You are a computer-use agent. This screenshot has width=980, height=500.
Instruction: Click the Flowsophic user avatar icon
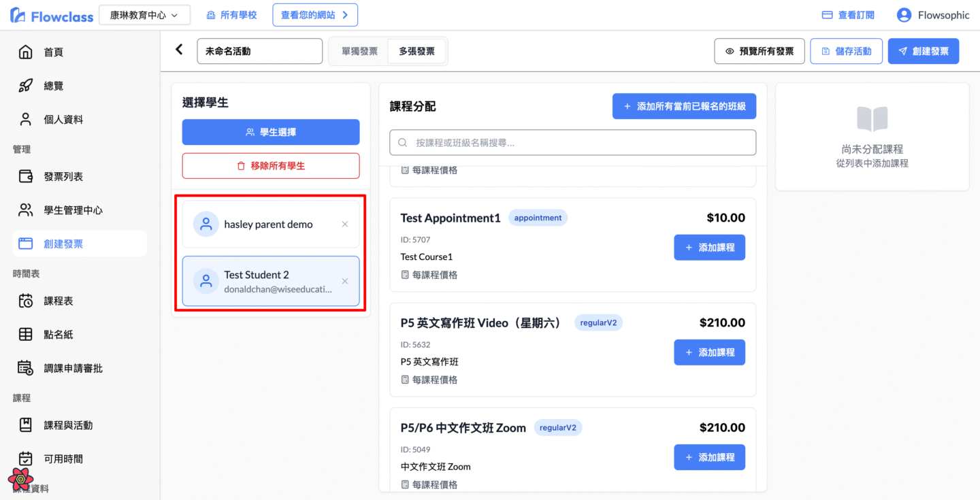904,15
